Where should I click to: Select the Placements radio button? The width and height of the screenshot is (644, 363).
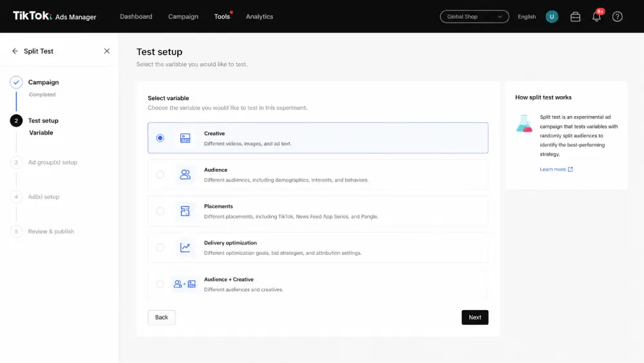160,211
